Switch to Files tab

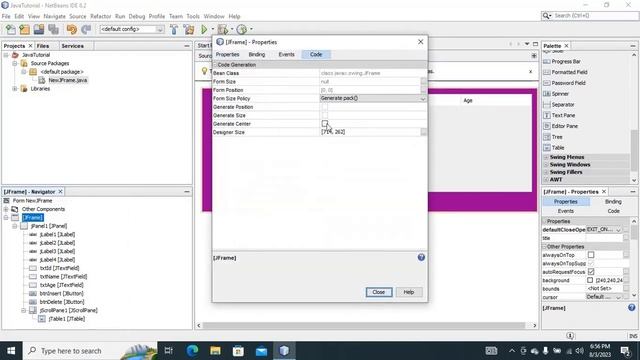[x=43, y=46]
